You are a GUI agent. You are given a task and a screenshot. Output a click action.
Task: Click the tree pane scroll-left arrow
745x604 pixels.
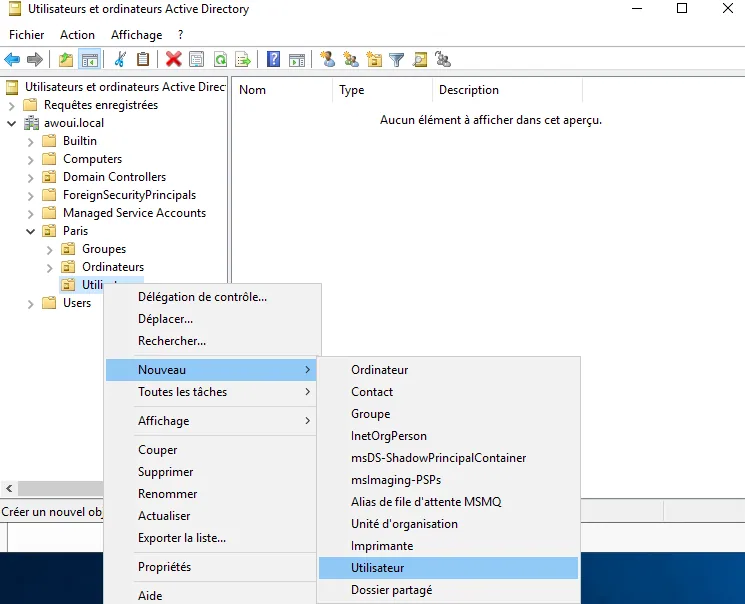(9, 488)
